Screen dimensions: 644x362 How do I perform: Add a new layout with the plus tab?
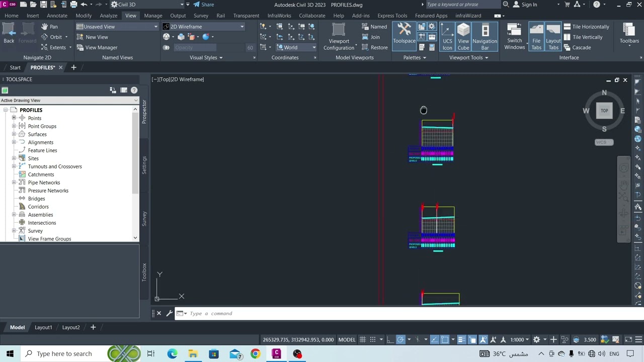click(93, 327)
